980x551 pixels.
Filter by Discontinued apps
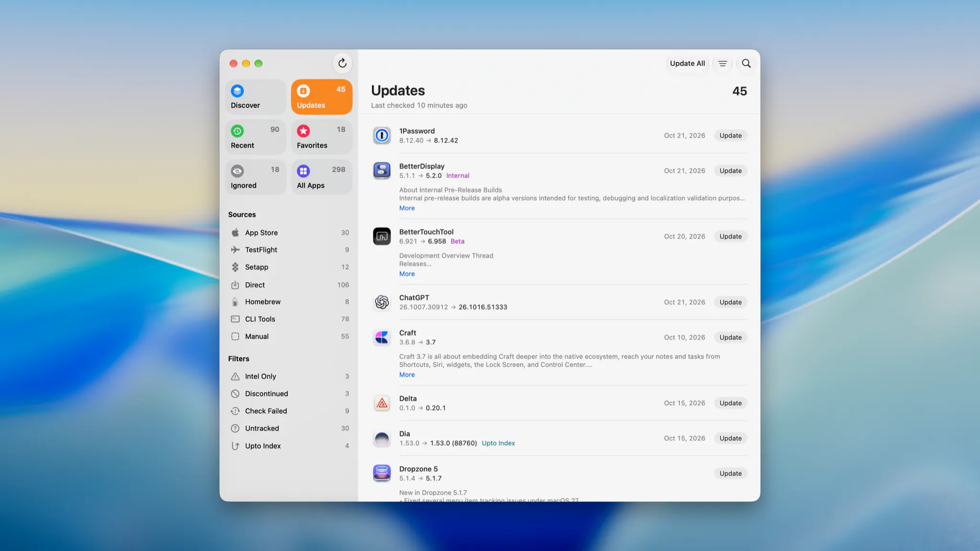pyautogui.click(x=289, y=394)
